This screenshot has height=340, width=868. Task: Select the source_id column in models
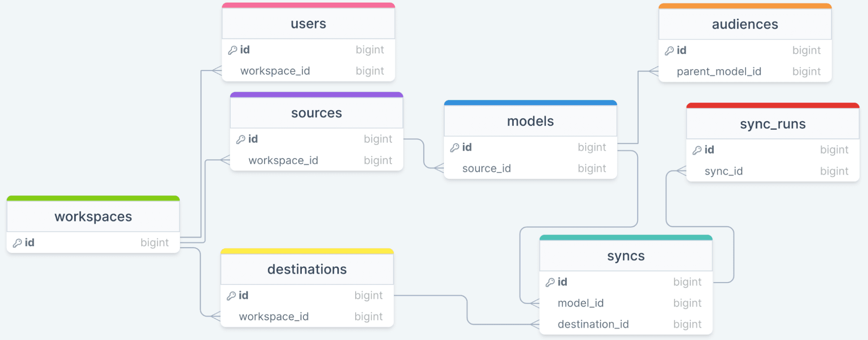[x=486, y=168]
